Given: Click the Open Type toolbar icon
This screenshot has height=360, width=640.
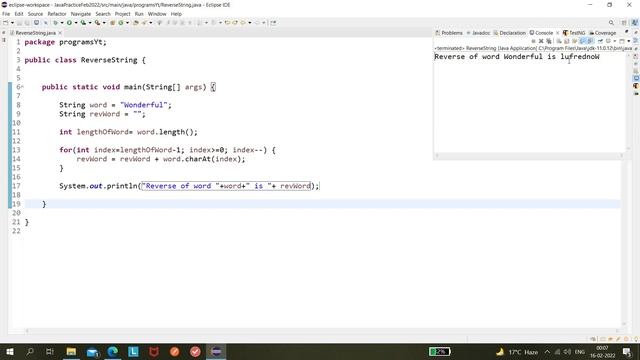Looking at the screenshot, I should tap(136, 23).
